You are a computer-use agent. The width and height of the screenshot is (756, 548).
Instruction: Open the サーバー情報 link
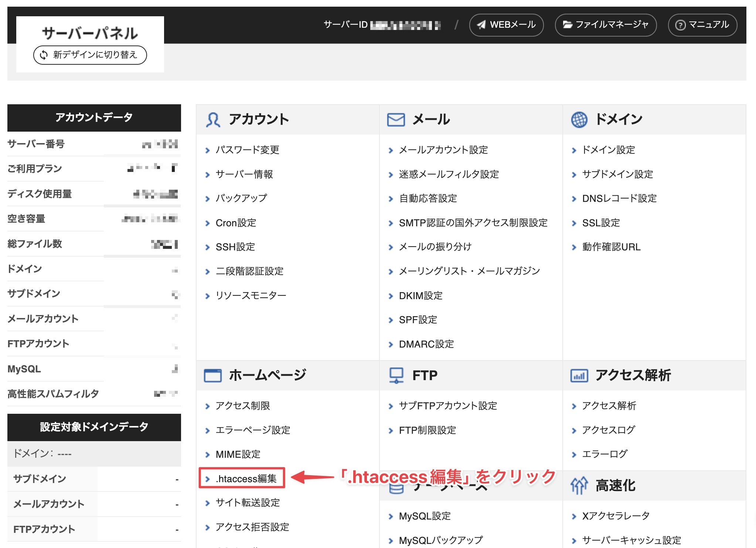pyautogui.click(x=244, y=174)
